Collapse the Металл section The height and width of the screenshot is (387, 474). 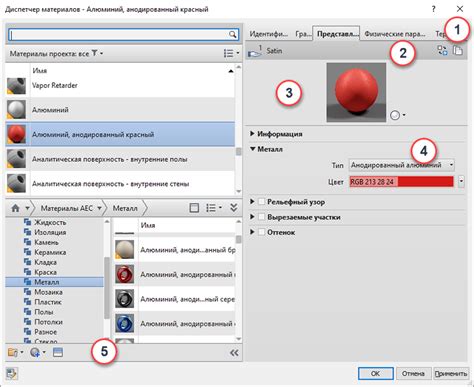(253, 149)
